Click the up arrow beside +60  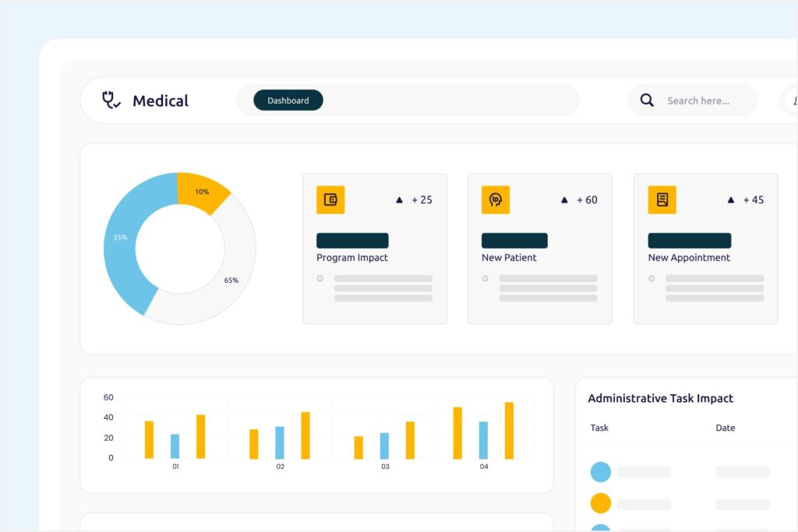point(564,200)
